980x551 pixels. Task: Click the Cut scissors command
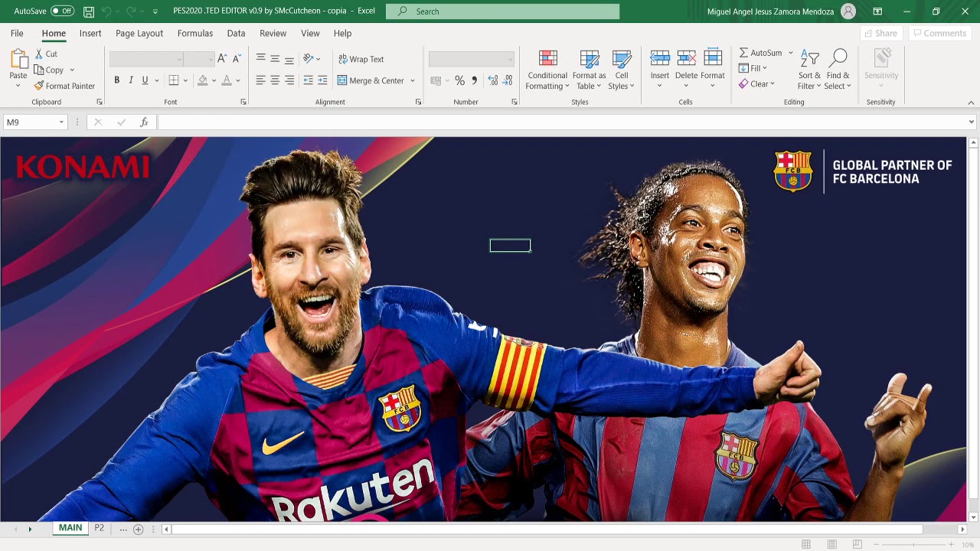click(x=46, y=54)
